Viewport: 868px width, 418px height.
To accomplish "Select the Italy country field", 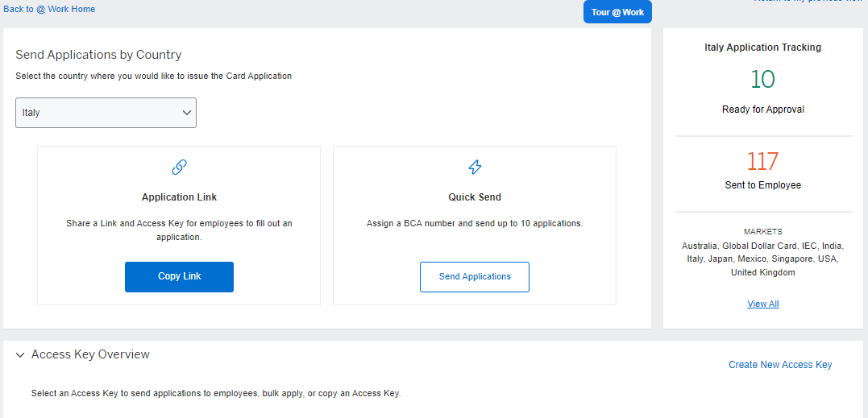I will [97, 113].
